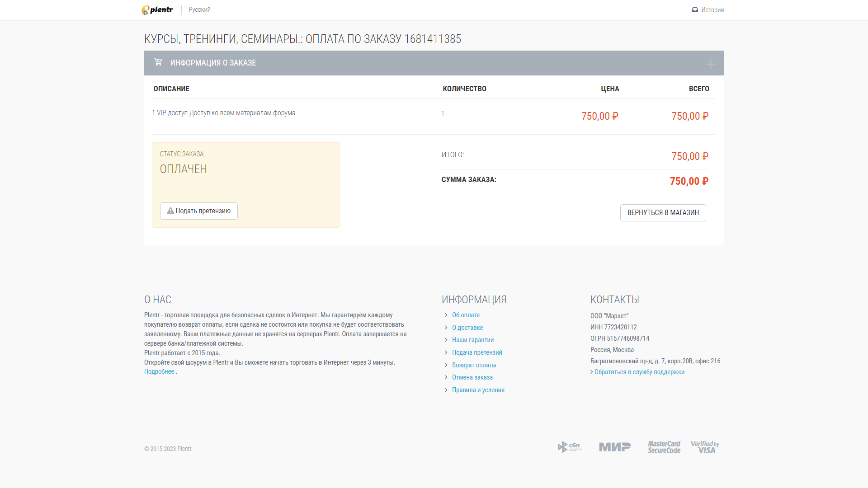Click chevron beside Об оплате
Image resolution: width=868 pixels, height=488 pixels.
pos(446,315)
